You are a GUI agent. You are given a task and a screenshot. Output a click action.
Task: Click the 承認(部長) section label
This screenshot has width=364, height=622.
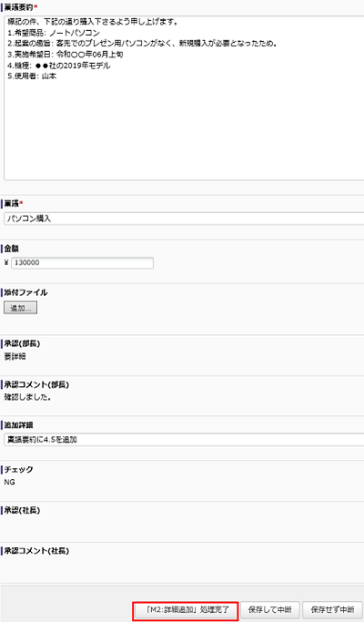pos(22,343)
